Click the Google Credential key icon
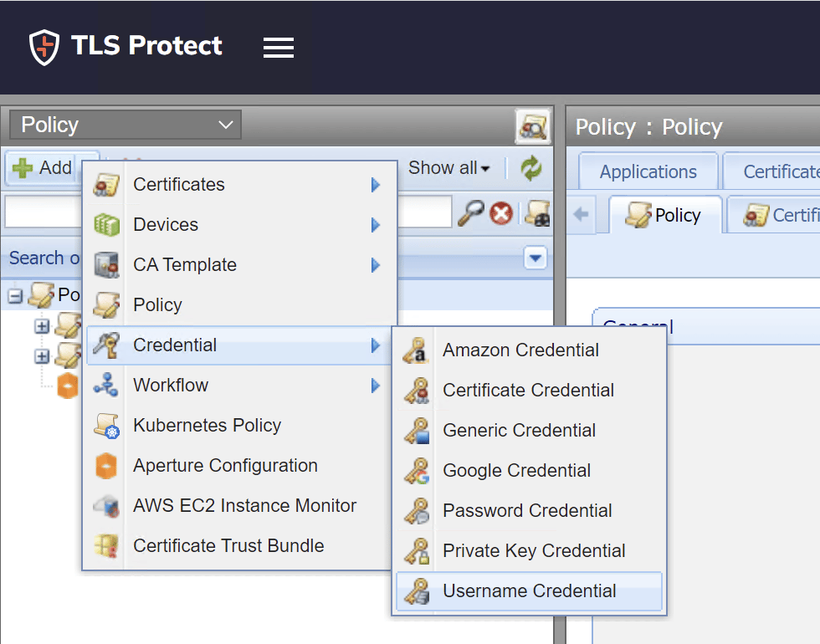The image size is (820, 644). click(417, 470)
